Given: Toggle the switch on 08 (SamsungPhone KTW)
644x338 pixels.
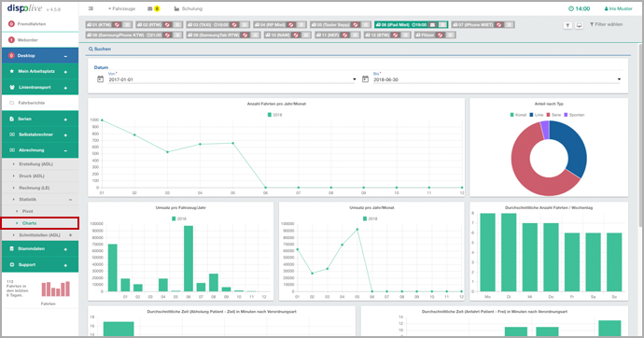Looking at the screenshot, I should tap(177, 35).
